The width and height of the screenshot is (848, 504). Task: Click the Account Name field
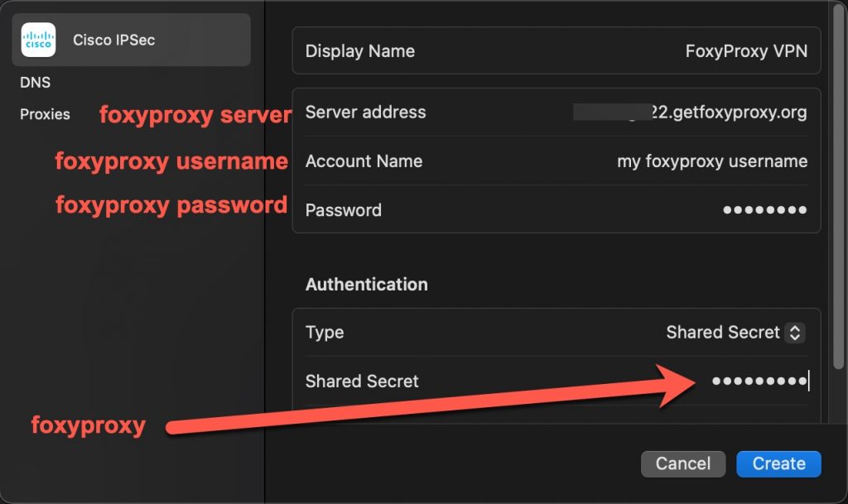click(x=556, y=161)
